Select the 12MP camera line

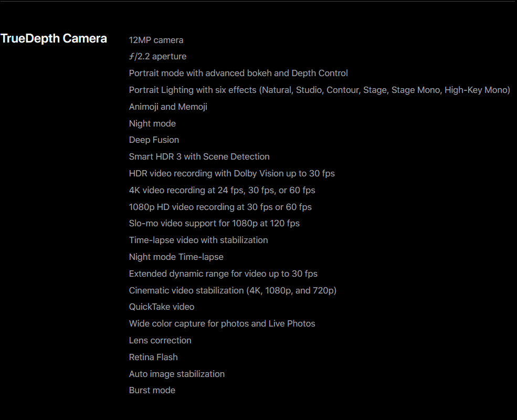156,40
